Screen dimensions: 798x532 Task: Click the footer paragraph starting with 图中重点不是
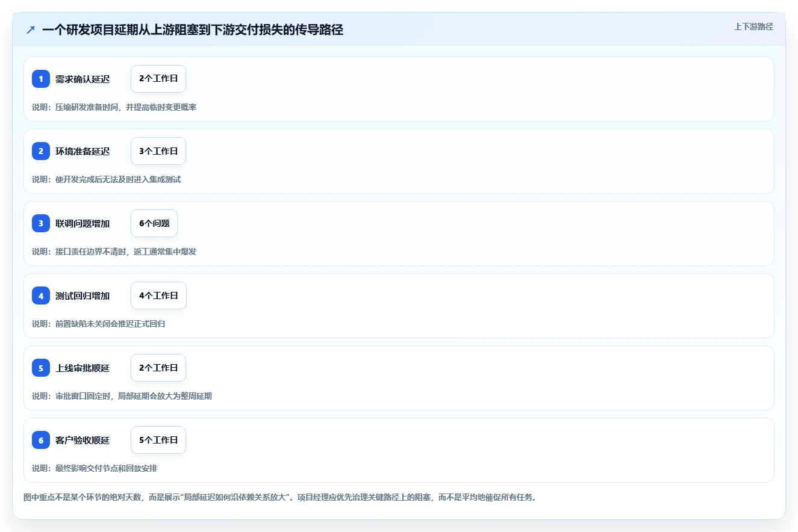279,497
